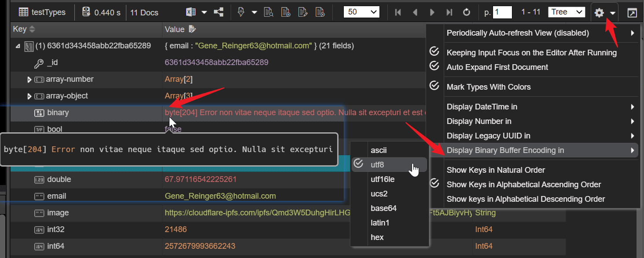The width and height of the screenshot is (644, 258).
Task: Click the edit icon next to Value header
Action: tap(191, 29)
